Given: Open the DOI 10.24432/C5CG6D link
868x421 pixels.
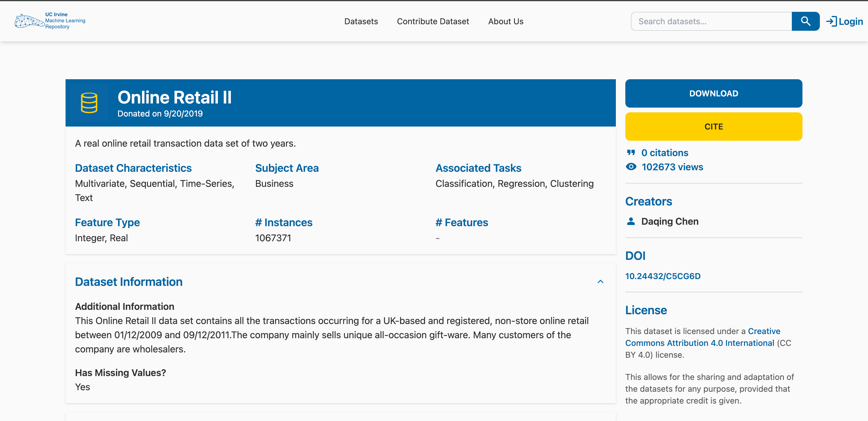Looking at the screenshot, I should tap(663, 276).
